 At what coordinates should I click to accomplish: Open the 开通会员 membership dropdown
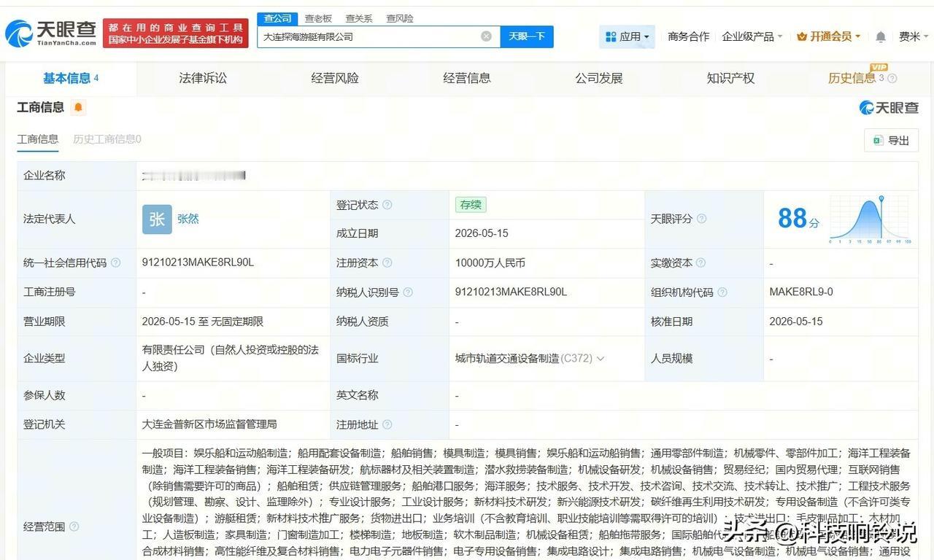pyautogui.click(x=829, y=36)
